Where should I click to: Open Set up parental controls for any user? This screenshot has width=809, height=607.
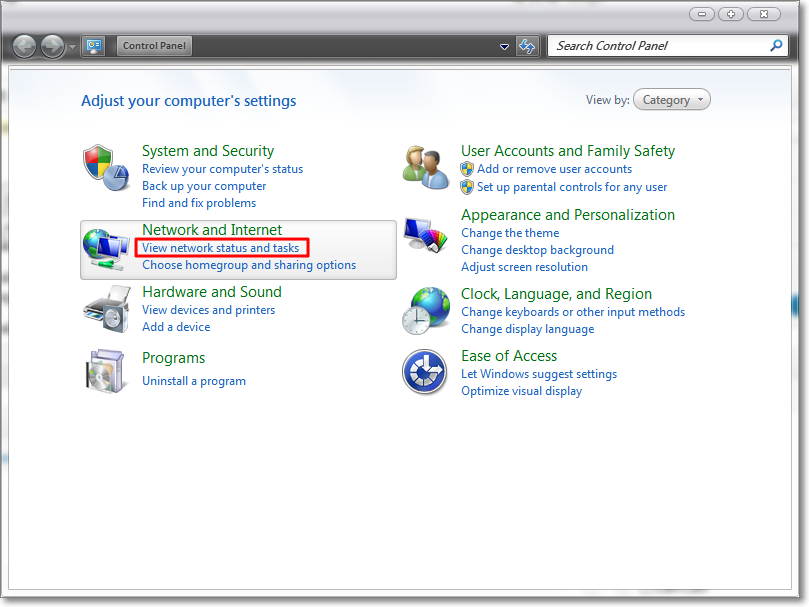572,187
